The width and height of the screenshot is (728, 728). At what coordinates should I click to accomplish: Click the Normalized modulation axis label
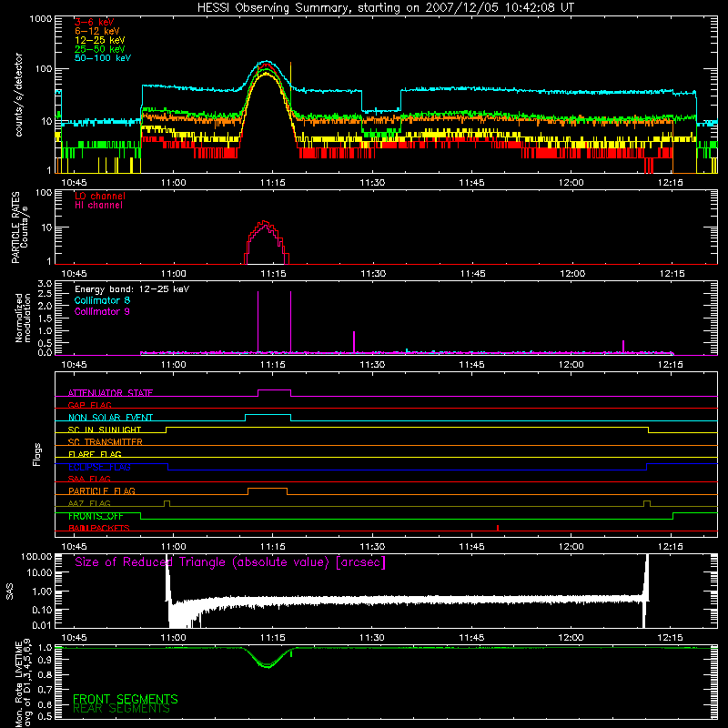pos(24,318)
